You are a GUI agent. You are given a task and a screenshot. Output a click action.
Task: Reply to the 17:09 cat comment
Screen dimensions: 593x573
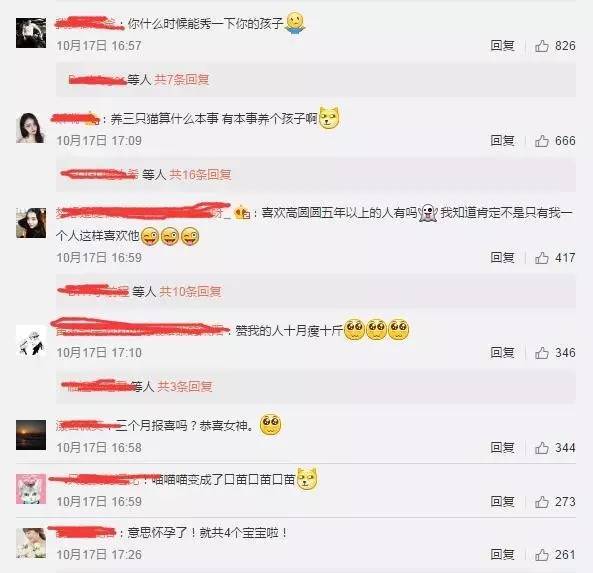(502, 141)
